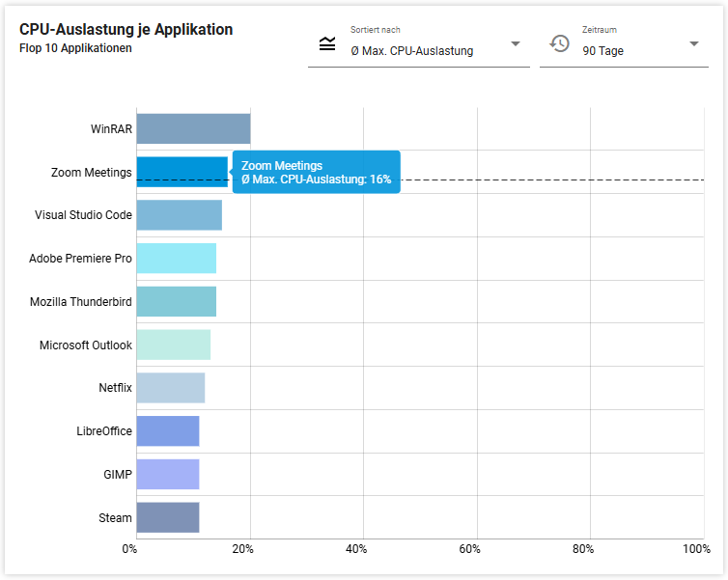This screenshot has width=728, height=580.
Task: Click the Mozilla Thunderbird bar
Action: tap(176, 301)
